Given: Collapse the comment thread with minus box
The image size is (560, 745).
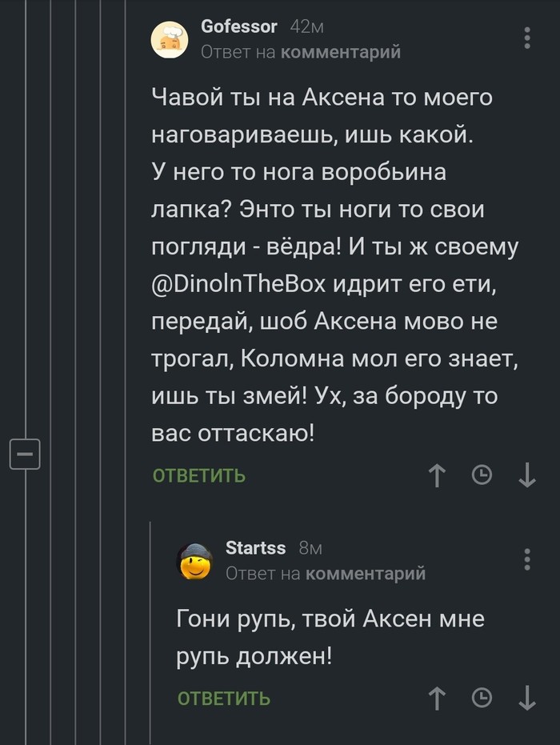Looking at the screenshot, I should pyautogui.click(x=24, y=455).
